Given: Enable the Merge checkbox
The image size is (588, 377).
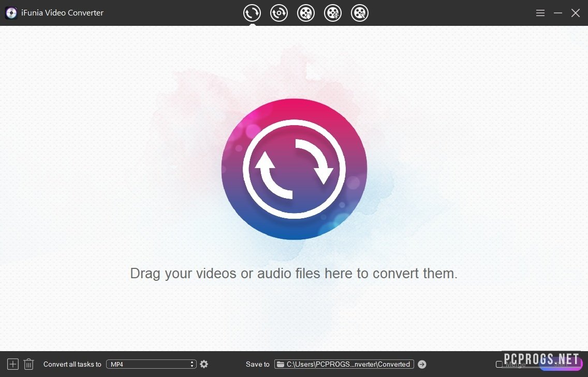Looking at the screenshot, I should click(499, 364).
